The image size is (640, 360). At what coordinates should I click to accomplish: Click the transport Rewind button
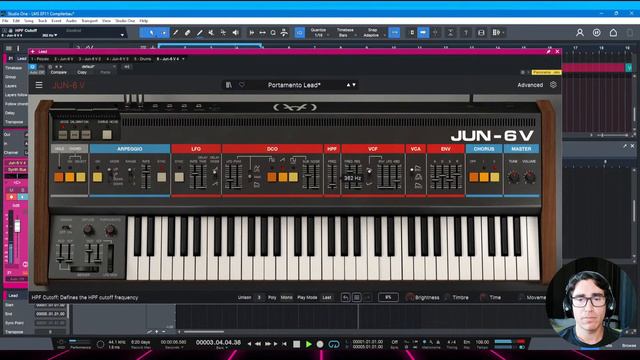(258, 344)
